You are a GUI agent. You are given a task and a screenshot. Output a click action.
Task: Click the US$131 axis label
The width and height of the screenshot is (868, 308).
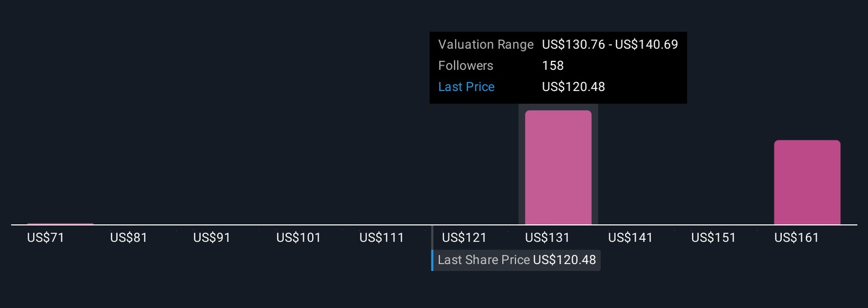(547, 237)
